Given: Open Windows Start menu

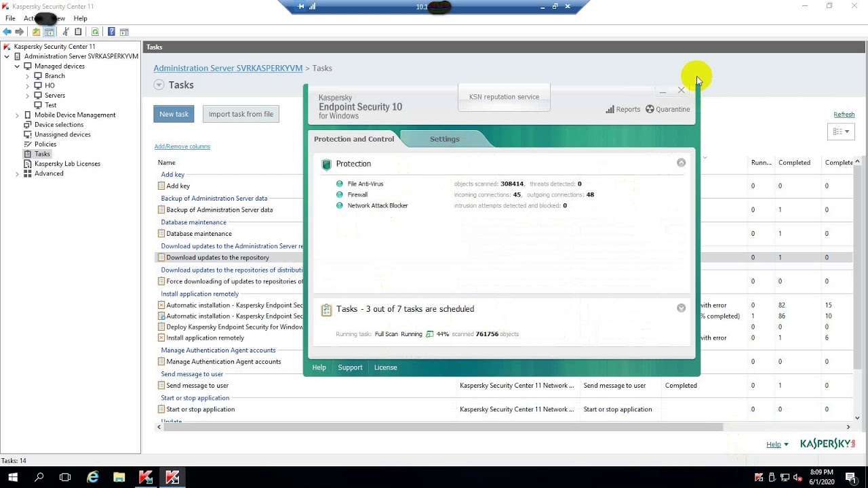Looking at the screenshot, I should 13,477.
